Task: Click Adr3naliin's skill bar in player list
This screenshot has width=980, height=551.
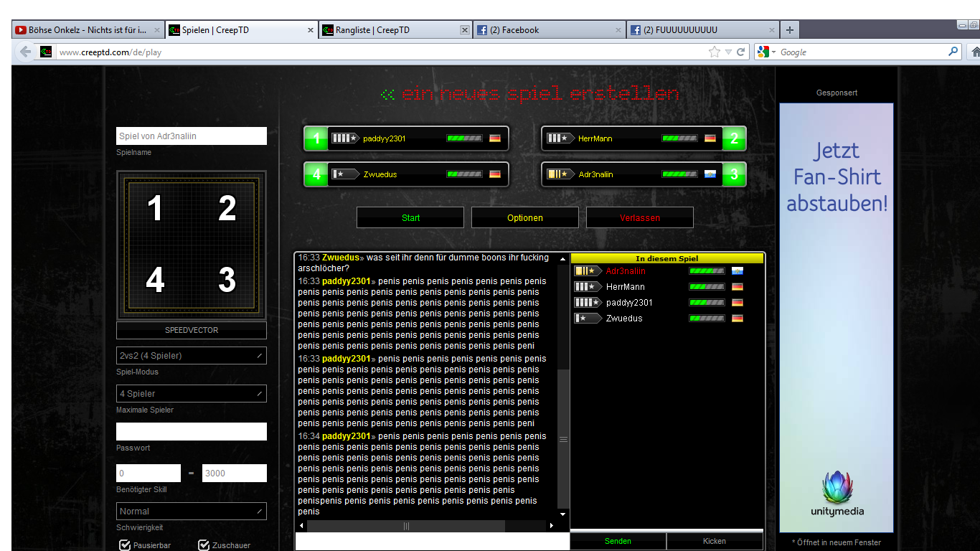Action: tap(707, 271)
